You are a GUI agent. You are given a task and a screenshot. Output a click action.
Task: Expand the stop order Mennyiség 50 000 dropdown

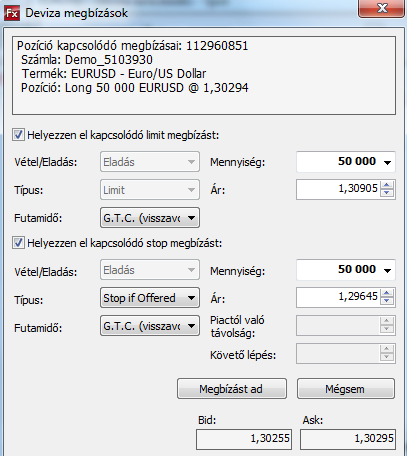346,270
